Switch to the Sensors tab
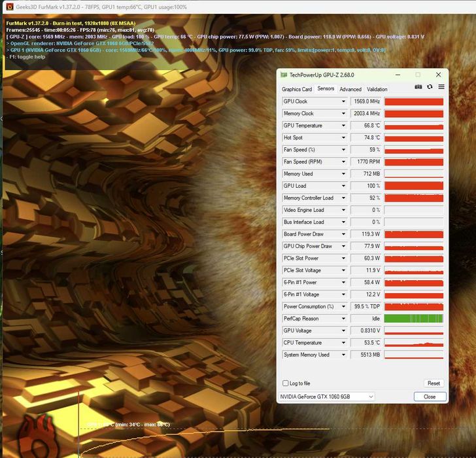The image size is (476, 458). 326,88
